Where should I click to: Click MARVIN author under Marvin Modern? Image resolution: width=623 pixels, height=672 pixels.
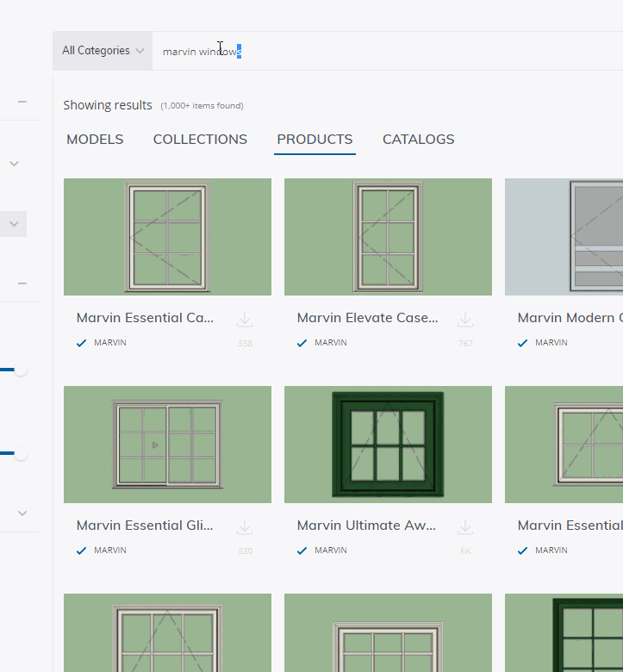tap(551, 343)
